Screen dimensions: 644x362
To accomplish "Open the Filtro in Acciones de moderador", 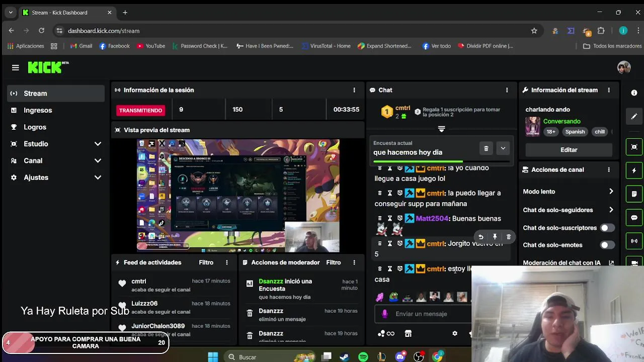I will pyautogui.click(x=333, y=262).
